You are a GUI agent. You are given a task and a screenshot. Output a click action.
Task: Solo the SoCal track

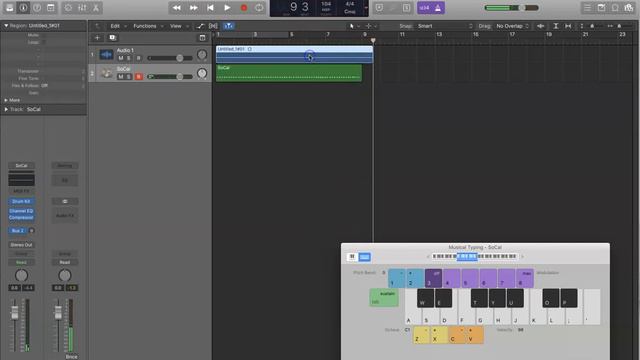[x=129, y=77]
